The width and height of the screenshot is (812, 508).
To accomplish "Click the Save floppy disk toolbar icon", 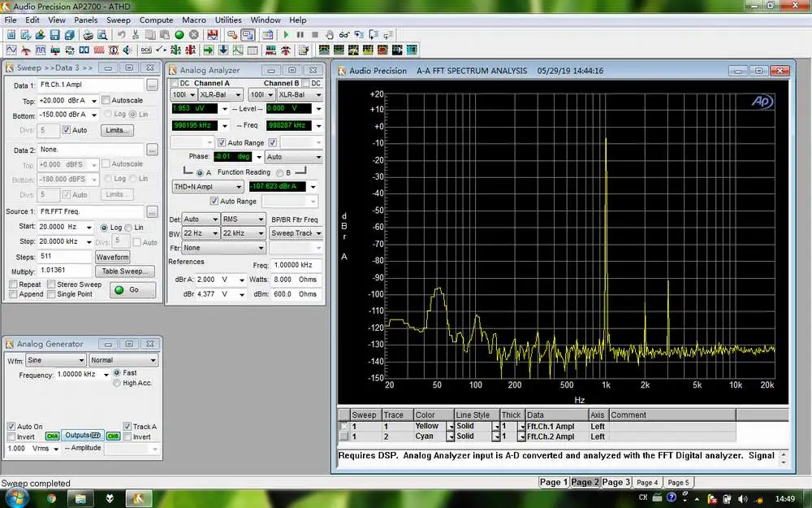I will (54, 35).
